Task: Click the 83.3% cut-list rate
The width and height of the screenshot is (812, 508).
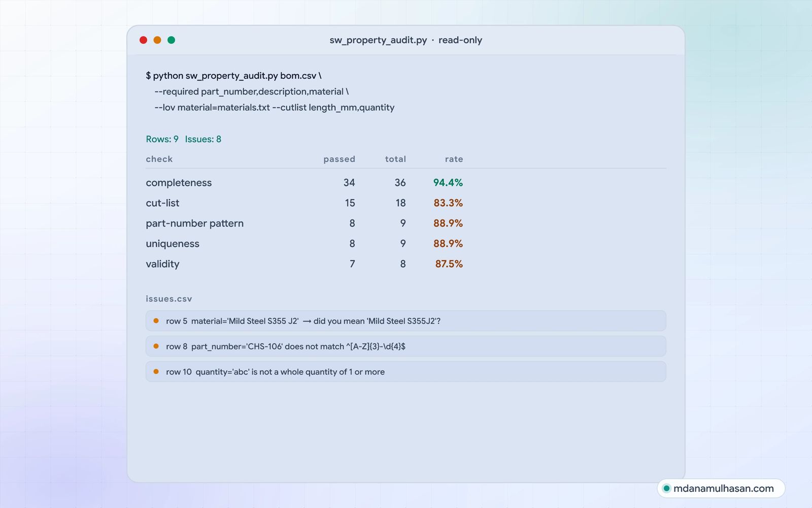Action: (448, 203)
